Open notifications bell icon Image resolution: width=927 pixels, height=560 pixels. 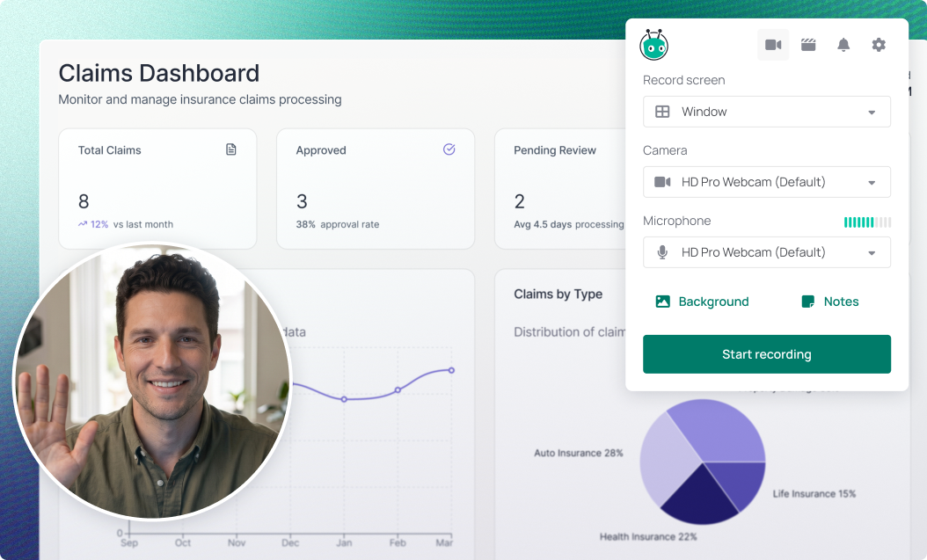pyautogui.click(x=843, y=45)
